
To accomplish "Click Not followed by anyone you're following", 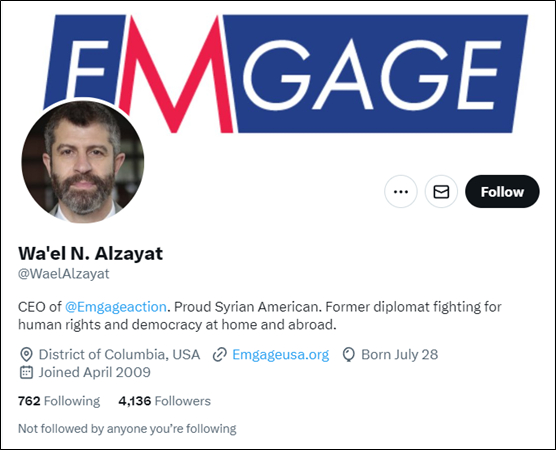I will [x=127, y=429].
